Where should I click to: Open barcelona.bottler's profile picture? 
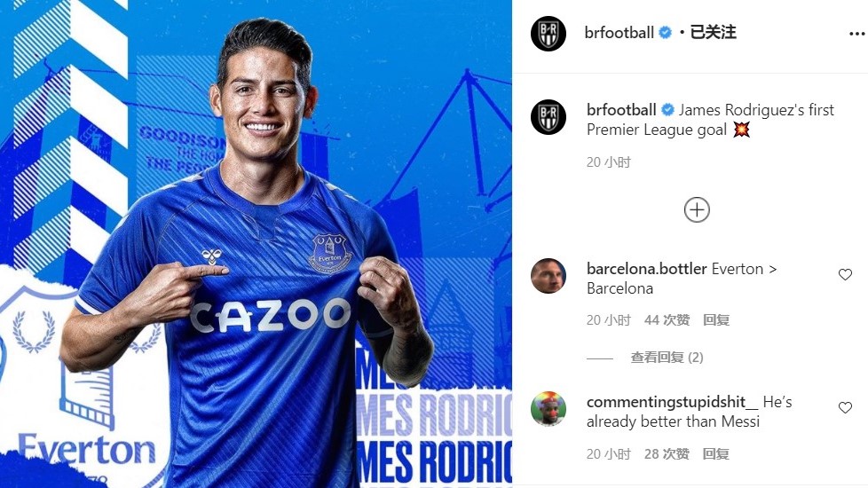pyautogui.click(x=548, y=276)
